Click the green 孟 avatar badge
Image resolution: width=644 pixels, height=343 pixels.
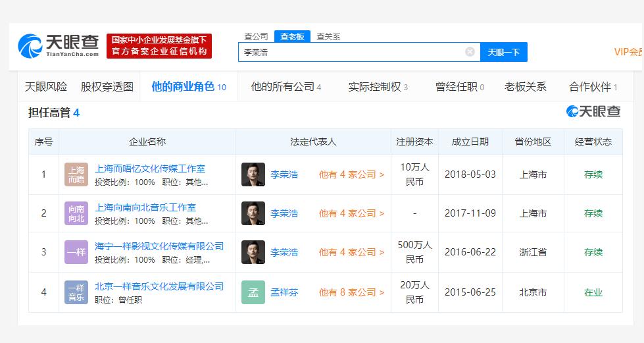253,292
